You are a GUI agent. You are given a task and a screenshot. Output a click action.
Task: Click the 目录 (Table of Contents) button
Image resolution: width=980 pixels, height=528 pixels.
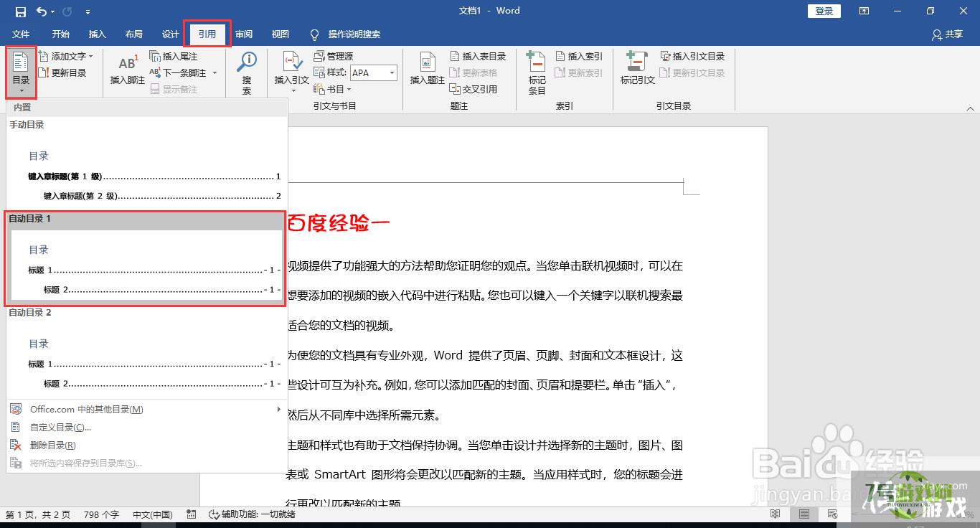(x=21, y=72)
